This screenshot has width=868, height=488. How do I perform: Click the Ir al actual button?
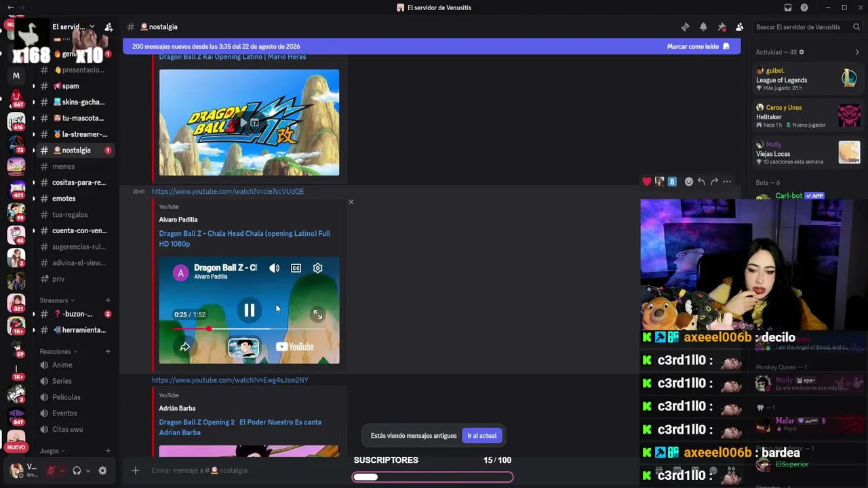click(481, 436)
